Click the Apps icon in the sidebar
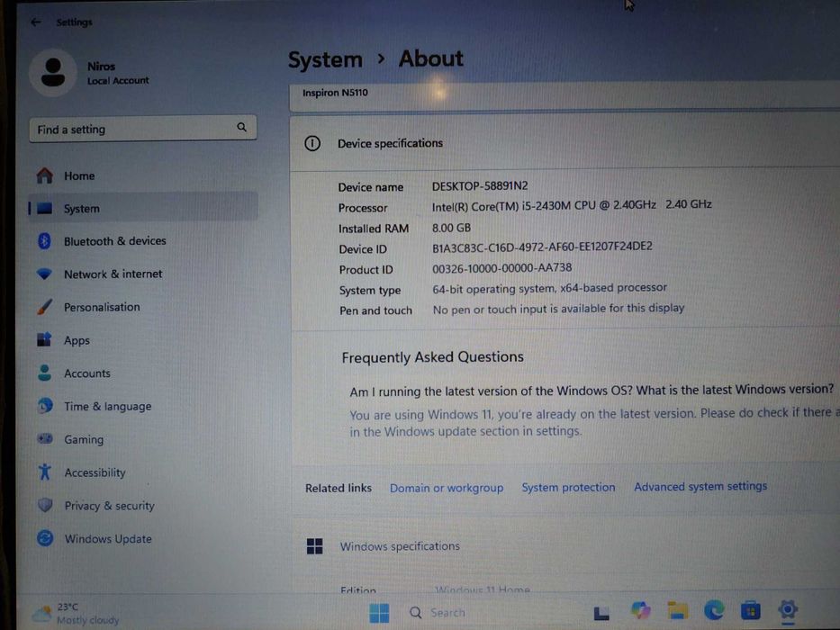This screenshot has width=840, height=630. (44, 339)
